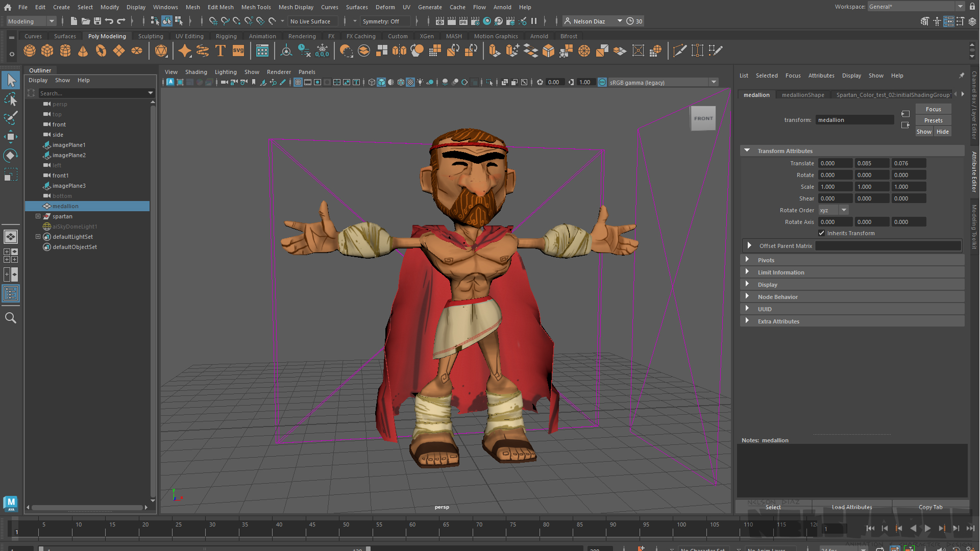Open the Mesh Tools menu
Screen dimensions: 980x551
pyautogui.click(x=256, y=7)
